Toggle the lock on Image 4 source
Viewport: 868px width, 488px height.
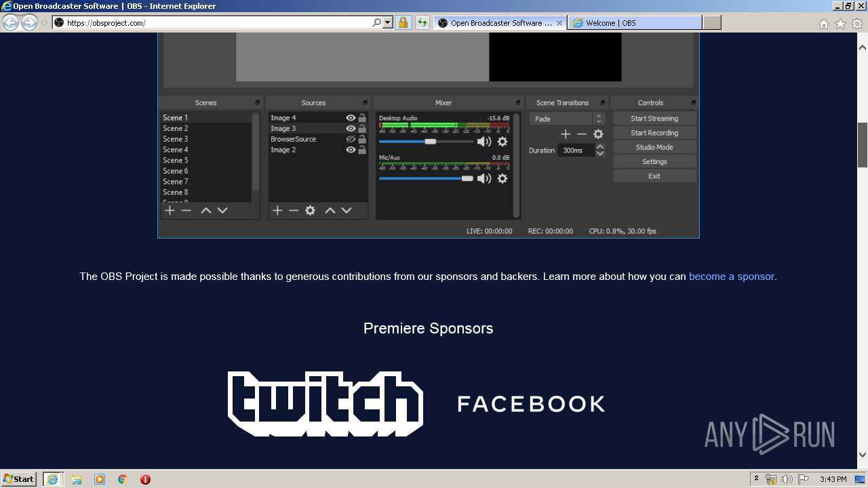point(362,118)
